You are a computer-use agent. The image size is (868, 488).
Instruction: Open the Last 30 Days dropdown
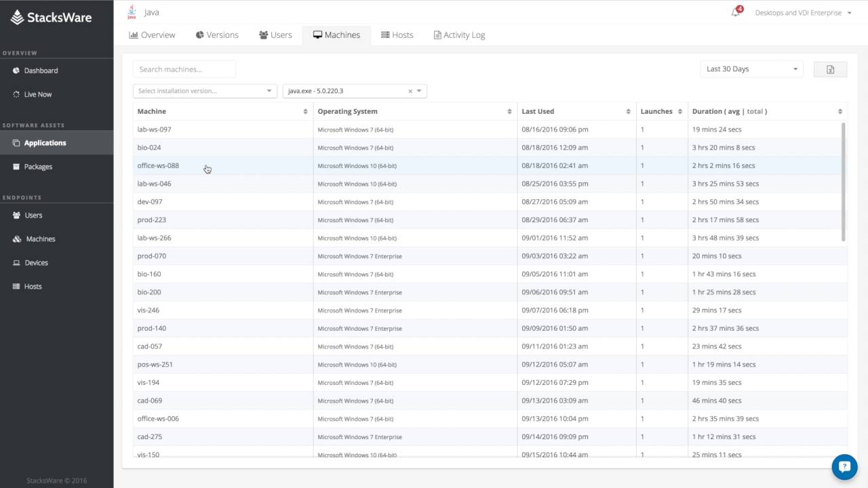click(x=751, y=69)
